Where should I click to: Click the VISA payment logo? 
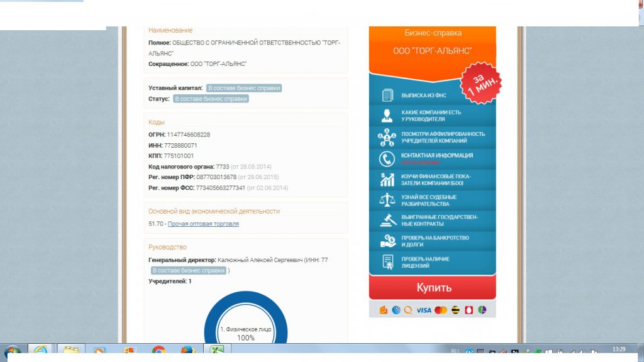coord(423,310)
